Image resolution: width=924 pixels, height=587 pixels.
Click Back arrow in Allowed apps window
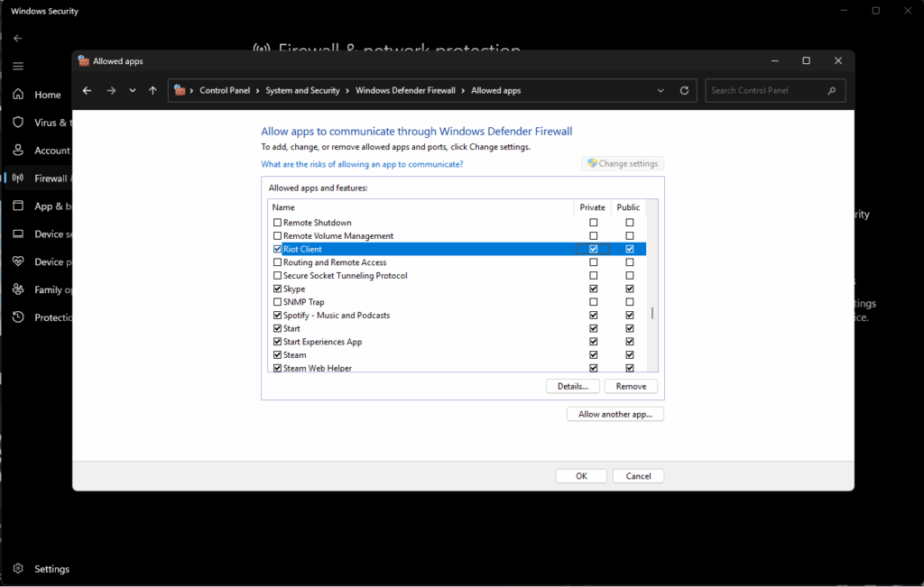88,91
